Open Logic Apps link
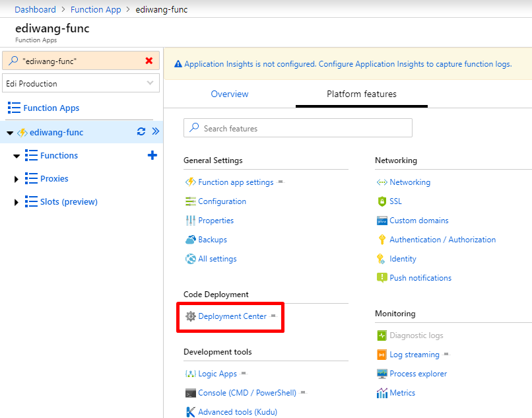 [217, 374]
